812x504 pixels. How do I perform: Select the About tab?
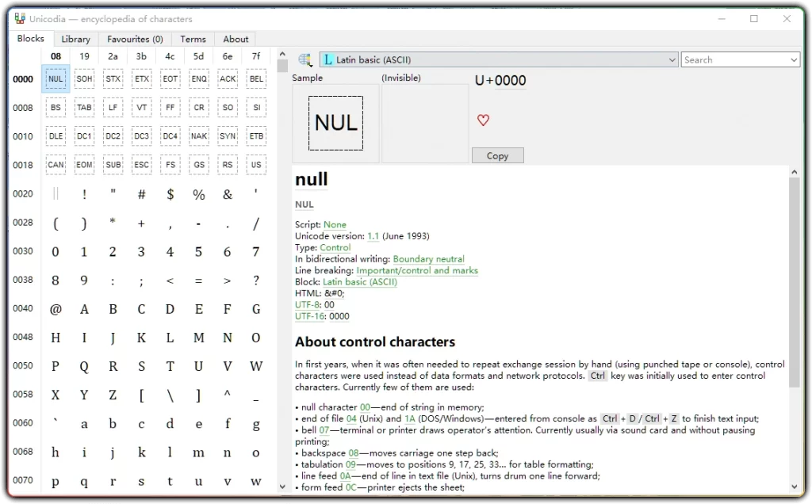point(235,38)
